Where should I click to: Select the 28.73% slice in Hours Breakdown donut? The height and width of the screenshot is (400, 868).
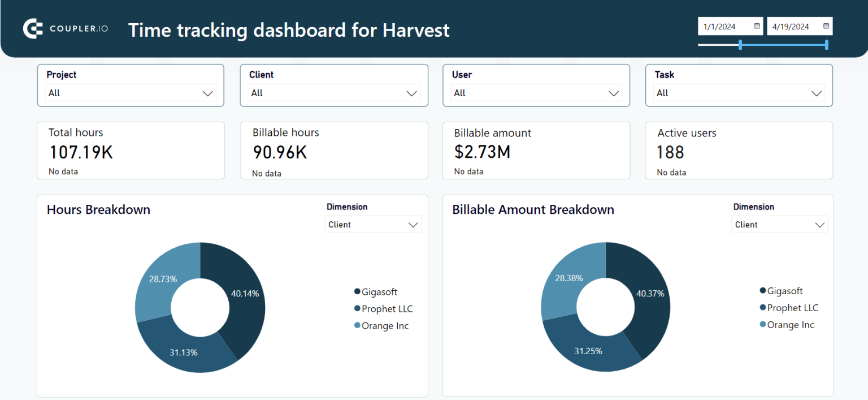(163, 279)
